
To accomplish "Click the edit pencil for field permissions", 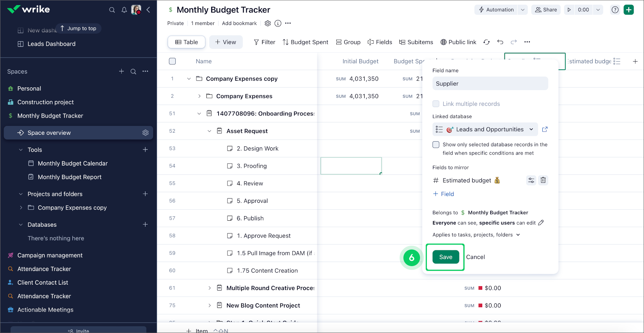I will 541,223.
